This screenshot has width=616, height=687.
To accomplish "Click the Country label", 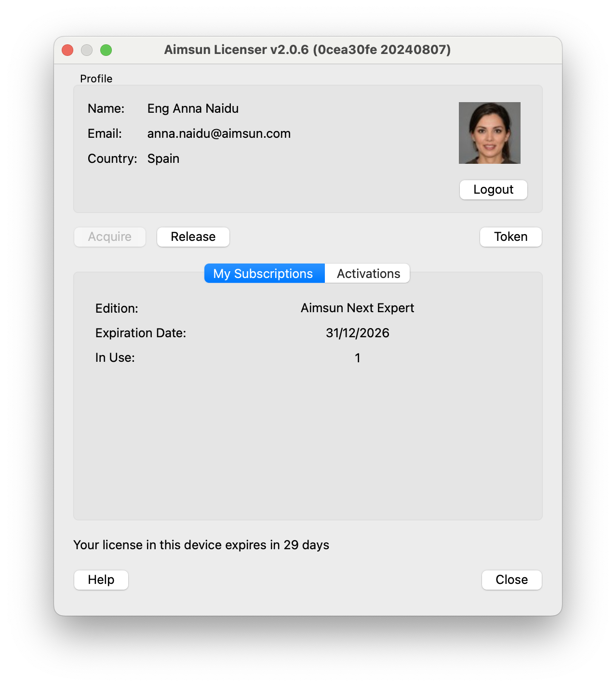I will pos(112,159).
